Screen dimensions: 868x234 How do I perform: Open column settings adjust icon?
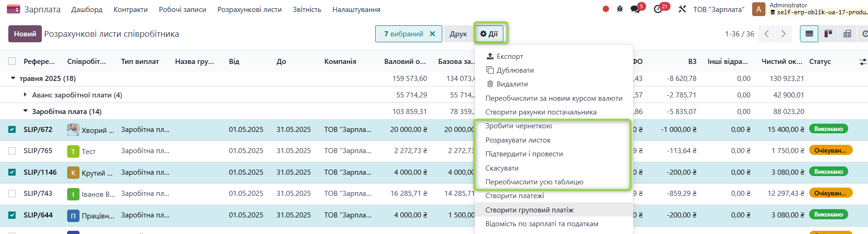point(862,62)
